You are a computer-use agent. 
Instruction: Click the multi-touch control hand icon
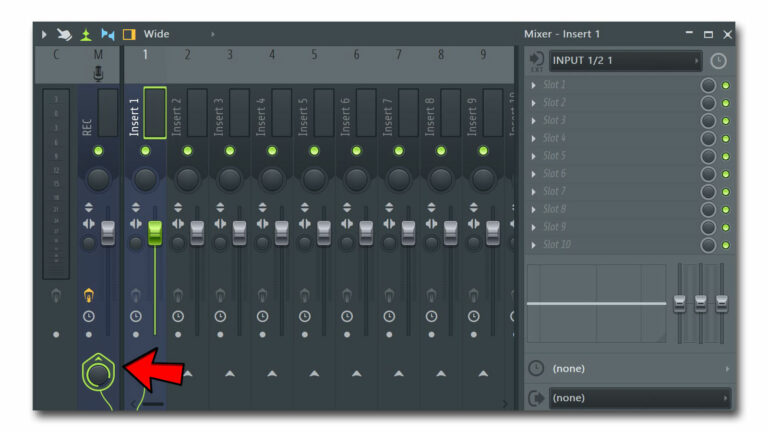(64, 34)
